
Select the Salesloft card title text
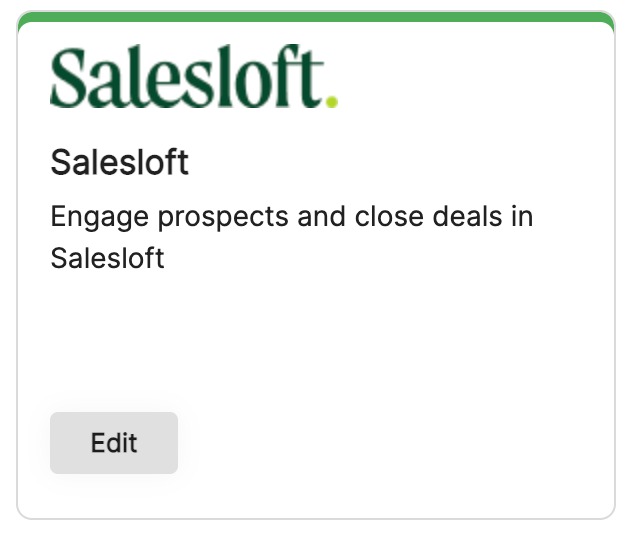pos(119,162)
